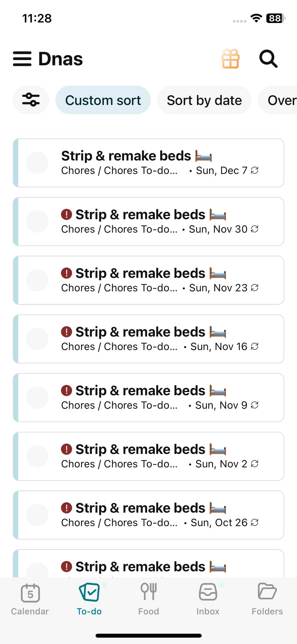The image size is (297, 644).
Task: Tap the Dnas title heading
Action: coord(60,59)
